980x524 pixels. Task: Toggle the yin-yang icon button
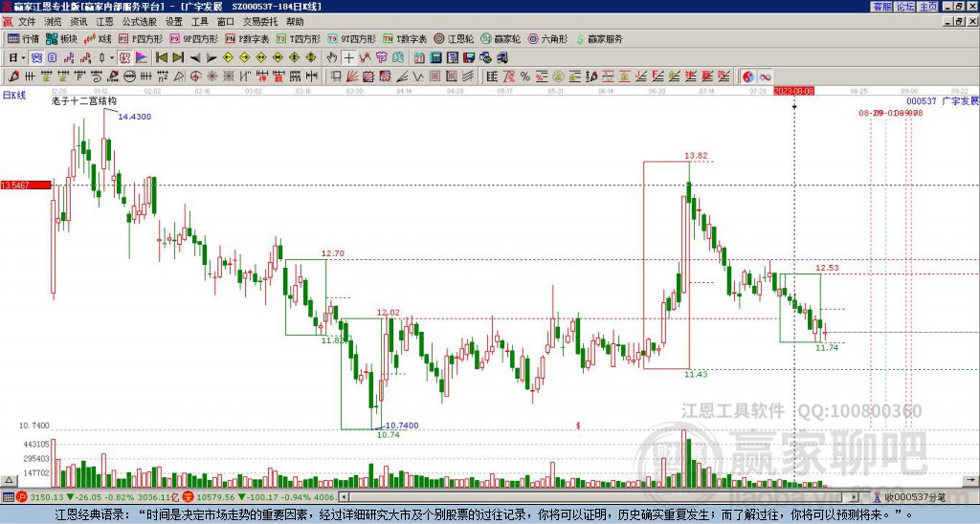click(747, 76)
